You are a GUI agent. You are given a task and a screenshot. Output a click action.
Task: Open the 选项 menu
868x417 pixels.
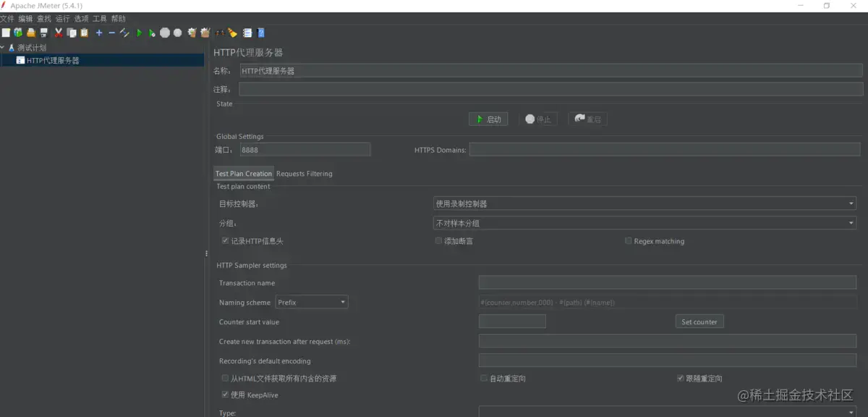tap(81, 19)
